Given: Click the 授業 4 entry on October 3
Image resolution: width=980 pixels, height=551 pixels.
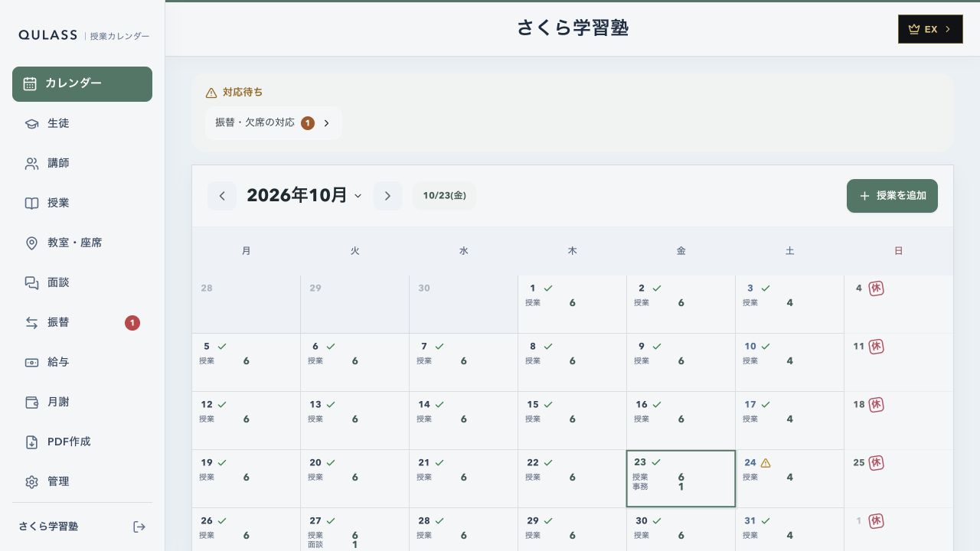Looking at the screenshot, I should pos(768,303).
